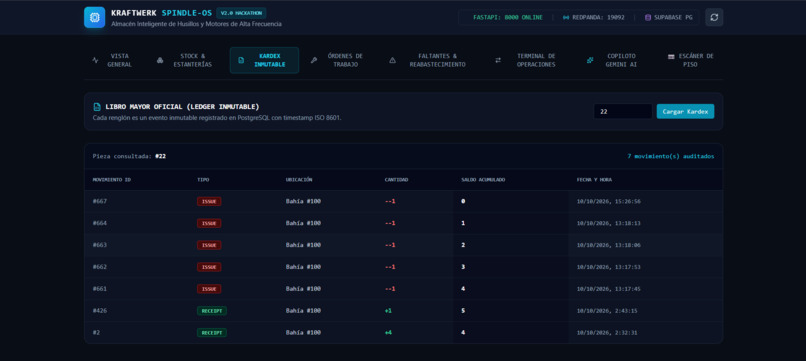Click the Cargar Kardex button
This screenshot has width=806, height=361.
coord(685,112)
